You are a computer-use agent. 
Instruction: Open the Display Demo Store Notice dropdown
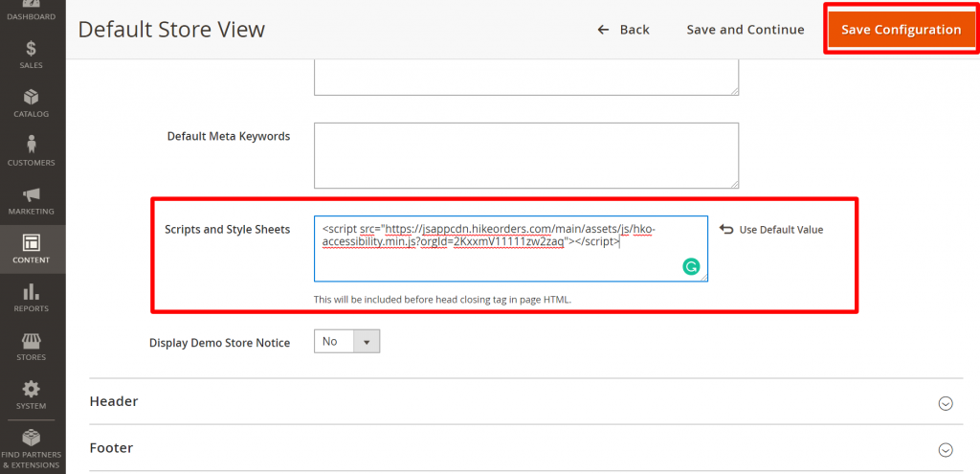346,342
